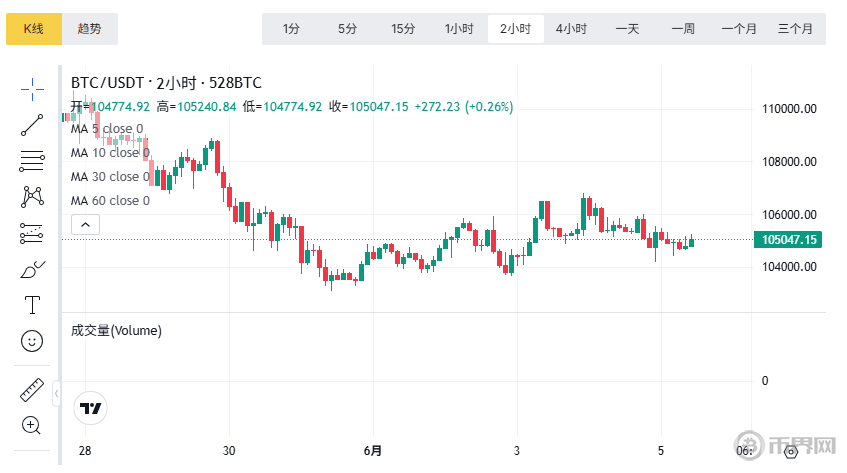Select the ruler measure tool
Screen dimensions: 847x473
pyautogui.click(x=32, y=389)
